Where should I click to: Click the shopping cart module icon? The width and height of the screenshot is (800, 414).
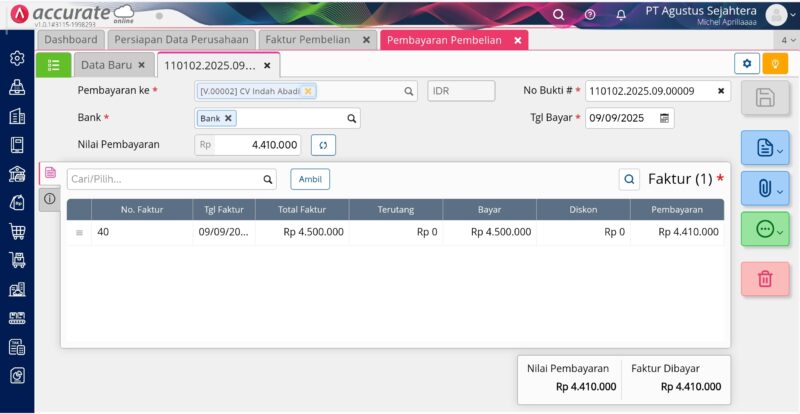point(17,231)
